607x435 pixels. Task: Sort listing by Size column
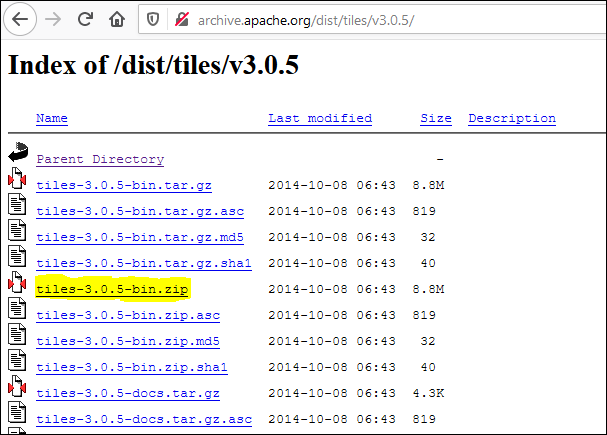pyautogui.click(x=436, y=118)
